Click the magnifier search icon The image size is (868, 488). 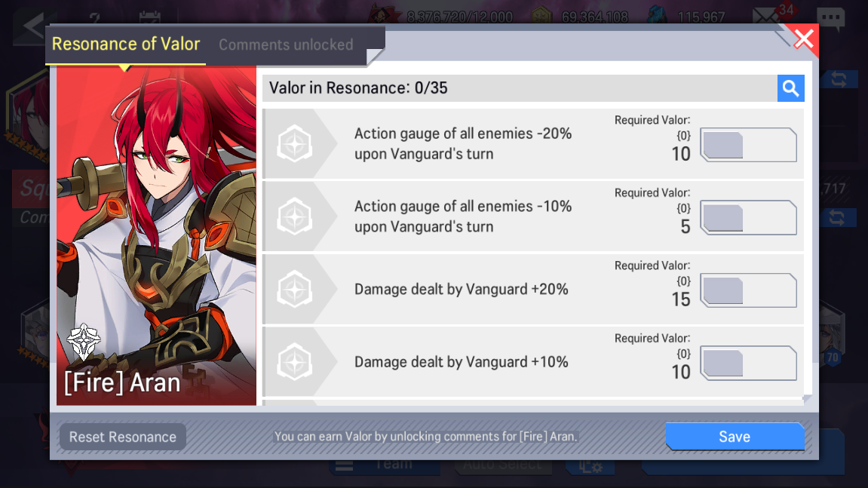790,88
